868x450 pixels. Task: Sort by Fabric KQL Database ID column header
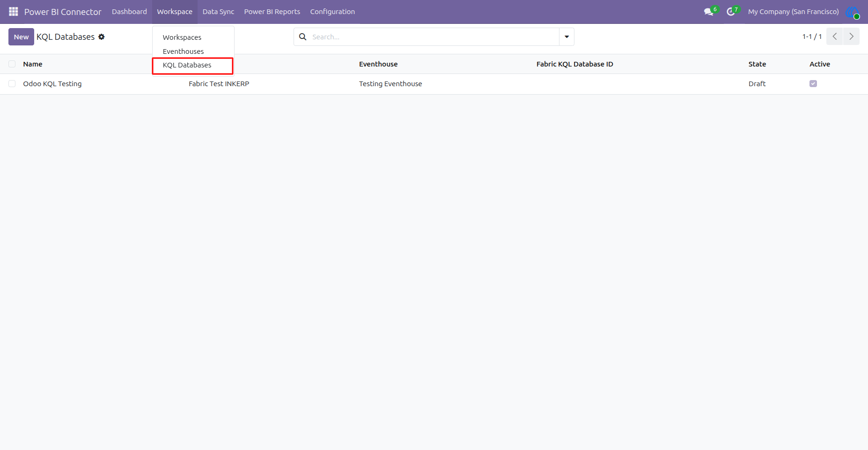point(574,64)
